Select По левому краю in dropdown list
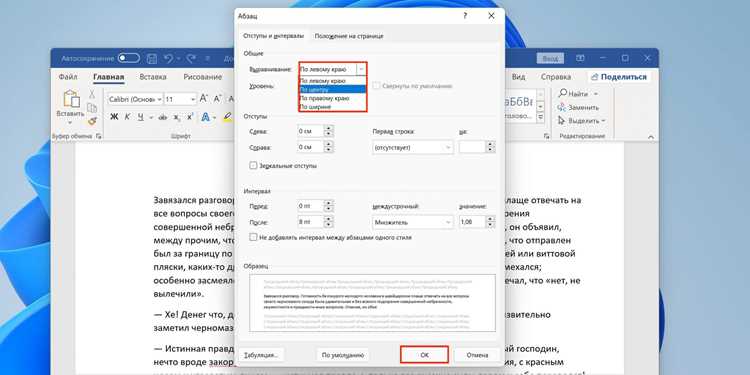This screenshot has height=375, width=750. pyautogui.click(x=333, y=81)
